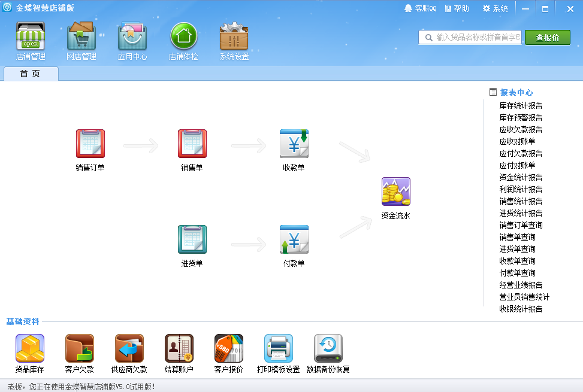Open 收银统计报告 report

[x=521, y=309]
